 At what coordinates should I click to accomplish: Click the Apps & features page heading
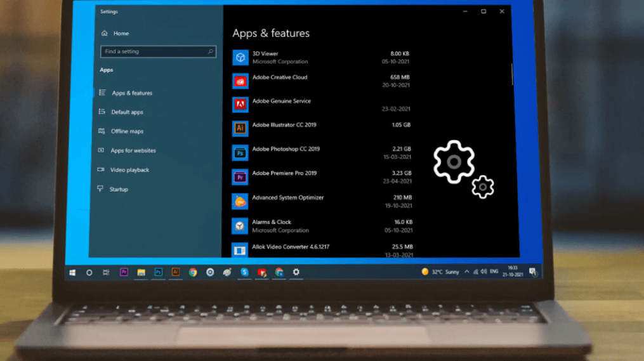point(271,33)
